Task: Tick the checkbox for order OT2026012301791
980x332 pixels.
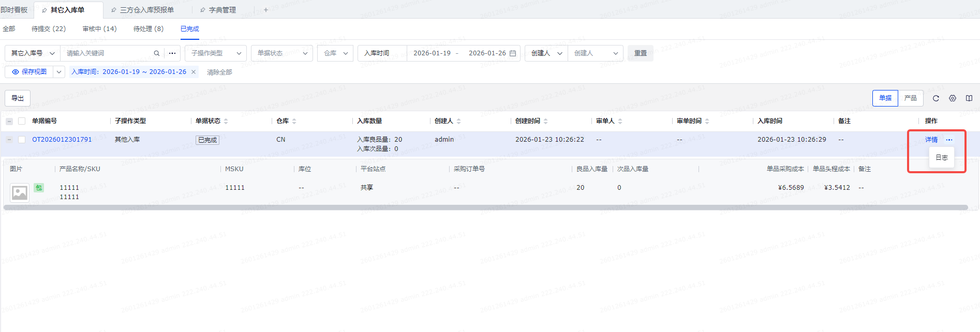Action: tap(22, 140)
